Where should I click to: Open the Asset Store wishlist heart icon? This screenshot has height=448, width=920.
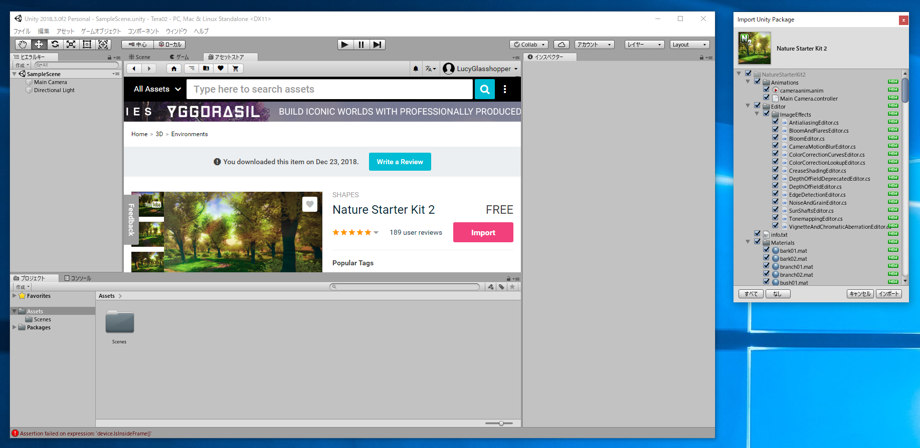coord(221,69)
